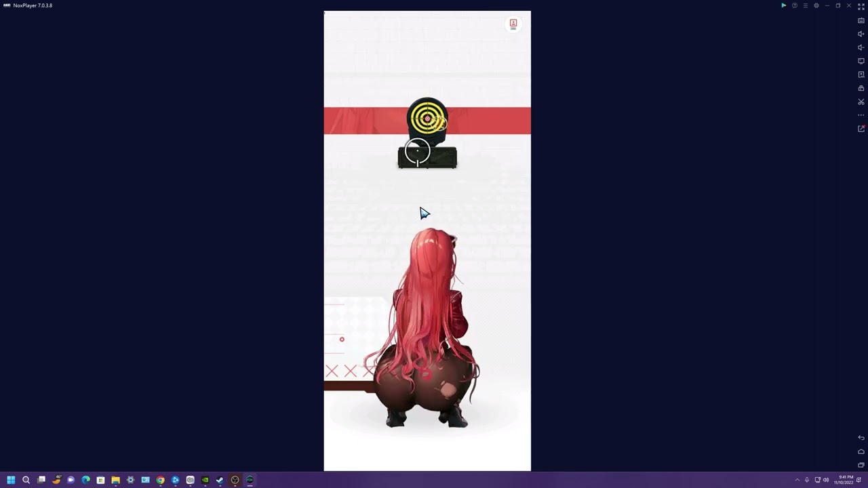The height and width of the screenshot is (488, 868).
Task: Open weather widget showing 46°
Action: click(x=56, y=480)
